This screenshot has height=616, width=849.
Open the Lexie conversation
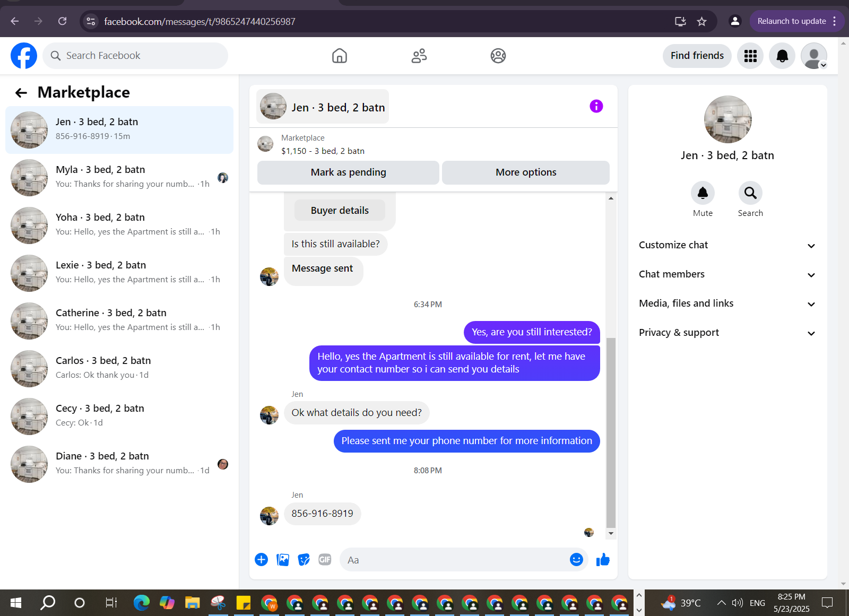tap(119, 273)
